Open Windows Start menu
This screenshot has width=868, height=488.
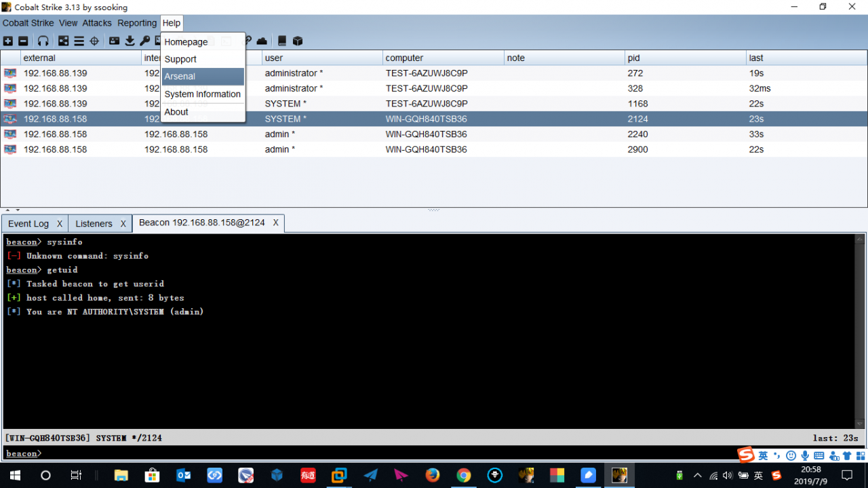click(15, 475)
